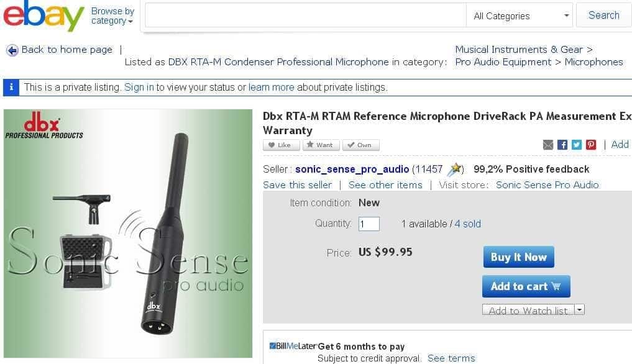Share listing on Twitter icon
The height and width of the screenshot is (364, 632).
pos(577,145)
